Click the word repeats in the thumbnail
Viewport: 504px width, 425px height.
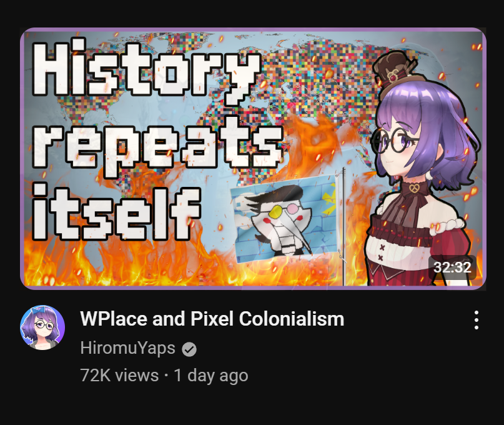click(x=157, y=146)
